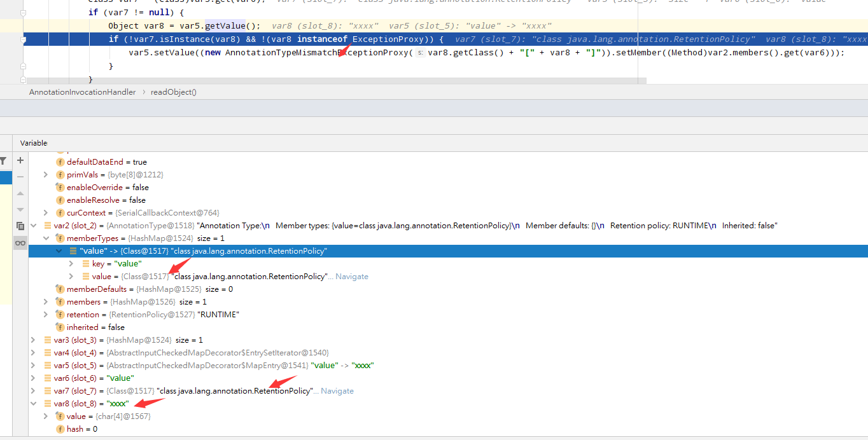Click the move watch up arrow
This screenshot has width=868, height=440.
(x=20, y=193)
